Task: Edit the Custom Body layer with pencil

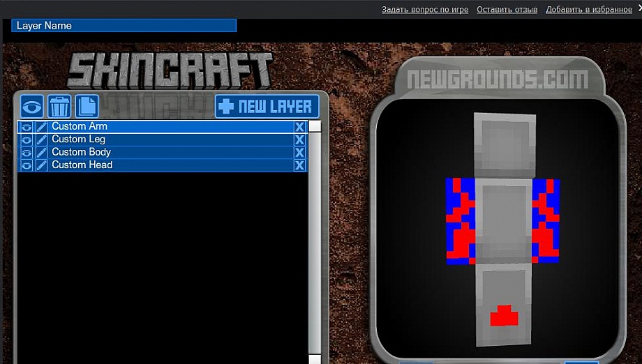Action: [41, 153]
